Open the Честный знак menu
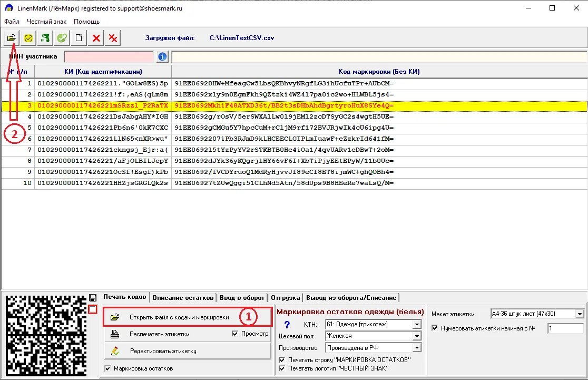 pyautogui.click(x=47, y=22)
